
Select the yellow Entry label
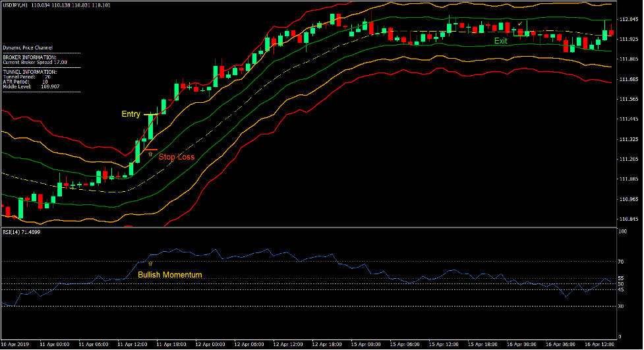point(131,114)
